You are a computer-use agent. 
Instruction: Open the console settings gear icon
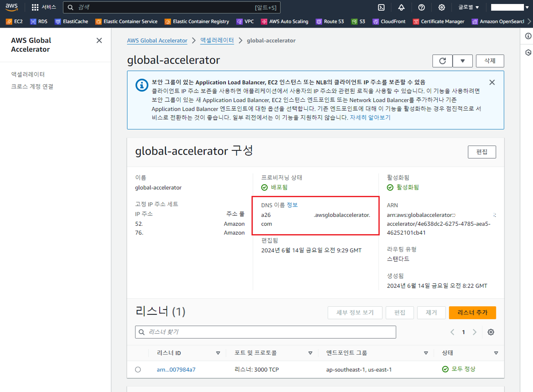pyautogui.click(x=442, y=7)
